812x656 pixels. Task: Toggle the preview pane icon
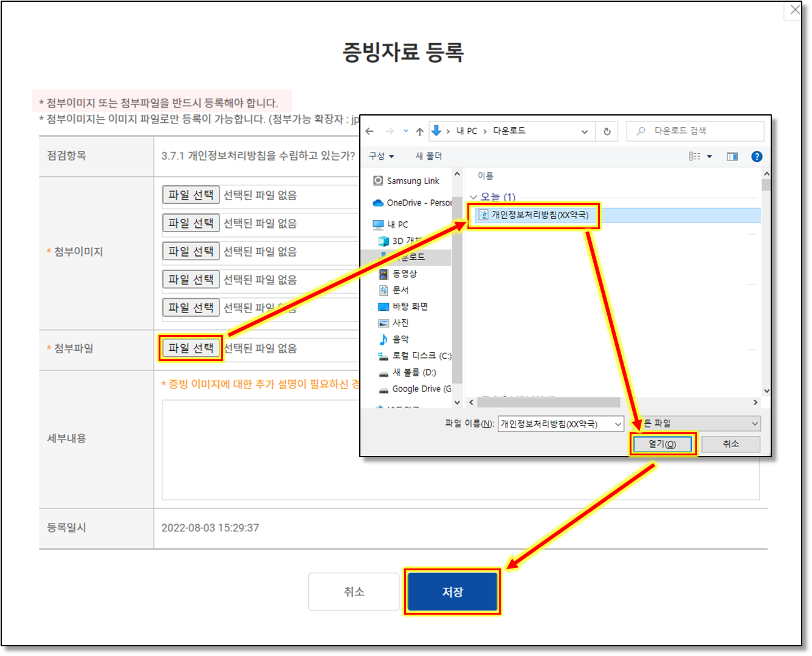[732, 156]
